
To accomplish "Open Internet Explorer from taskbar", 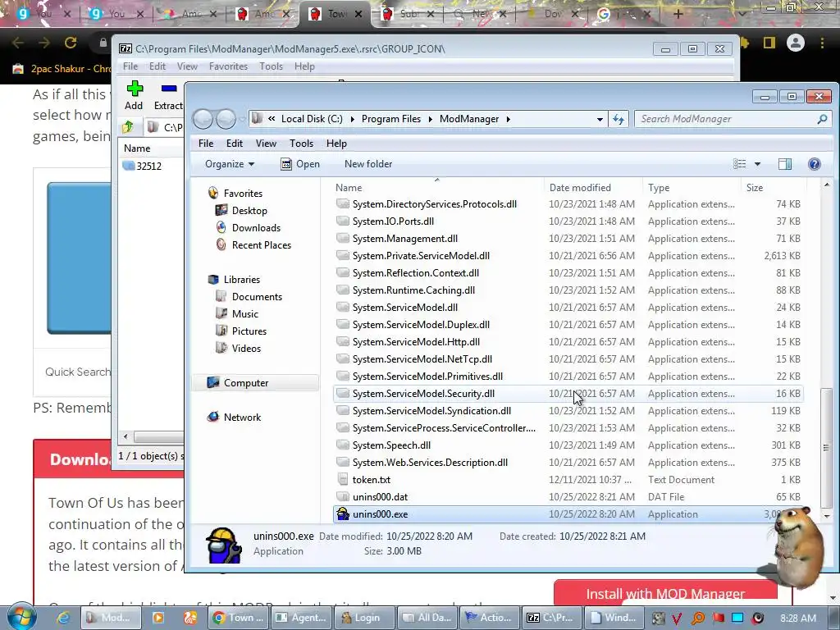I will [x=64, y=618].
